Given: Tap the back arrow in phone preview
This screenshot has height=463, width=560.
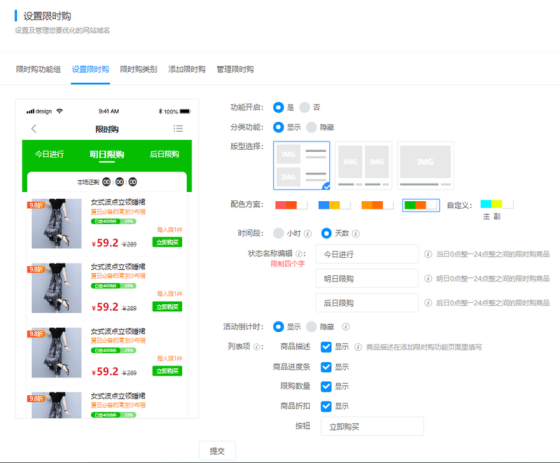Looking at the screenshot, I should click(x=34, y=129).
